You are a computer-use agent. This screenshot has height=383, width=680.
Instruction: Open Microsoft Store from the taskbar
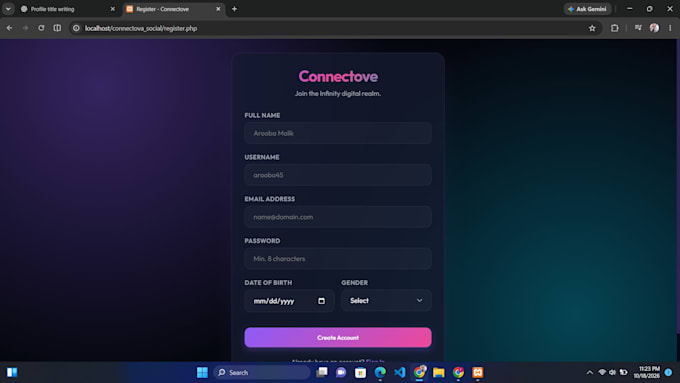360,372
